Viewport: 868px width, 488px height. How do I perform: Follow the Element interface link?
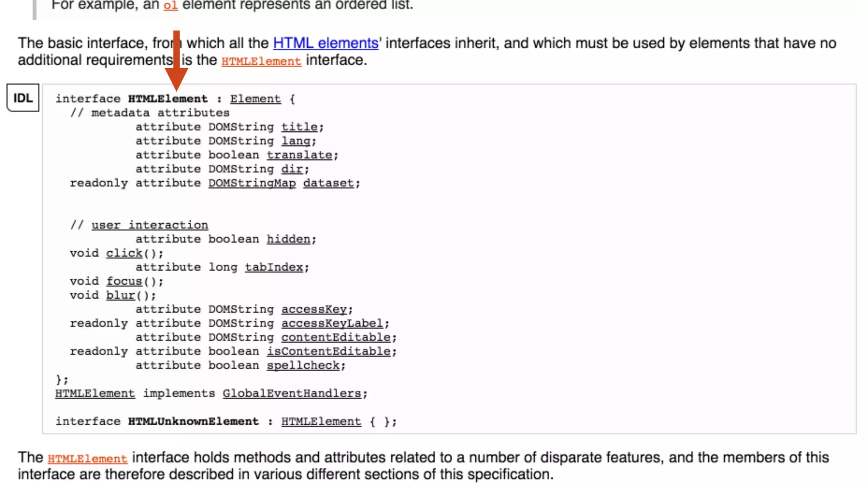pyautogui.click(x=255, y=99)
